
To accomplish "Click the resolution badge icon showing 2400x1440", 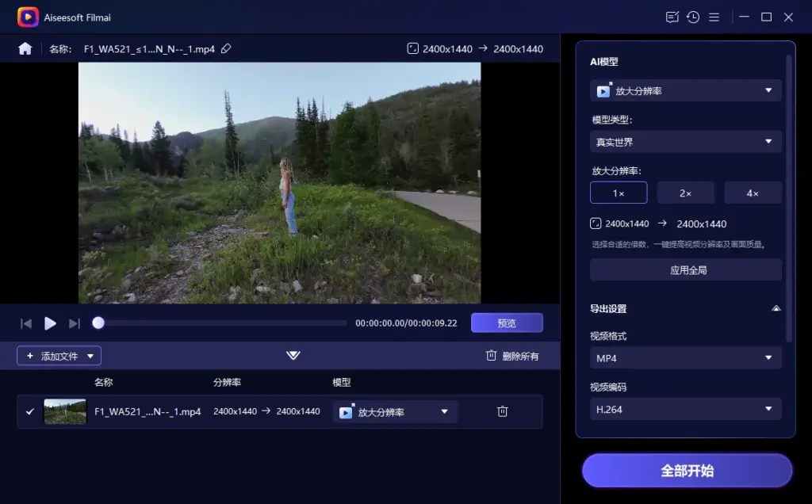I will click(412, 48).
